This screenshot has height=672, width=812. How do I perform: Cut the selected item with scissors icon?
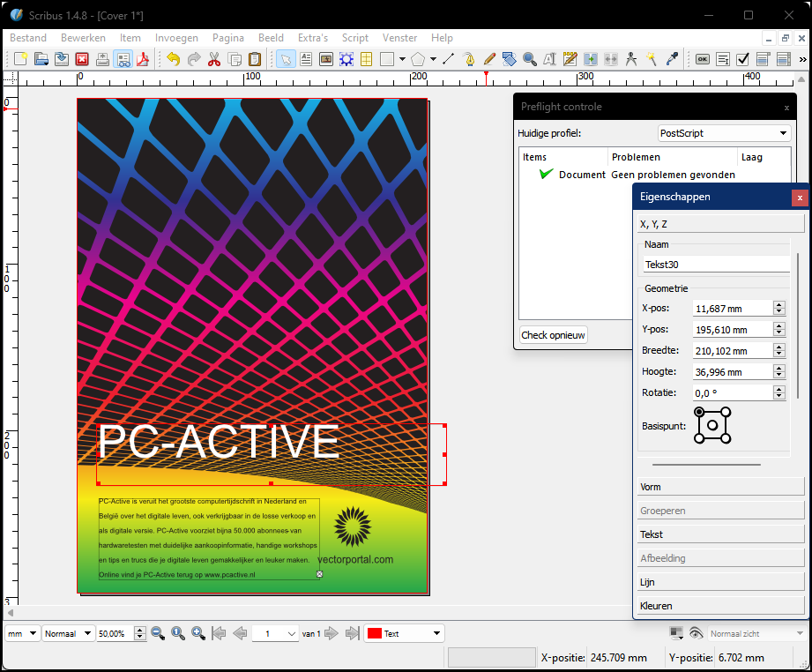click(214, 59)
